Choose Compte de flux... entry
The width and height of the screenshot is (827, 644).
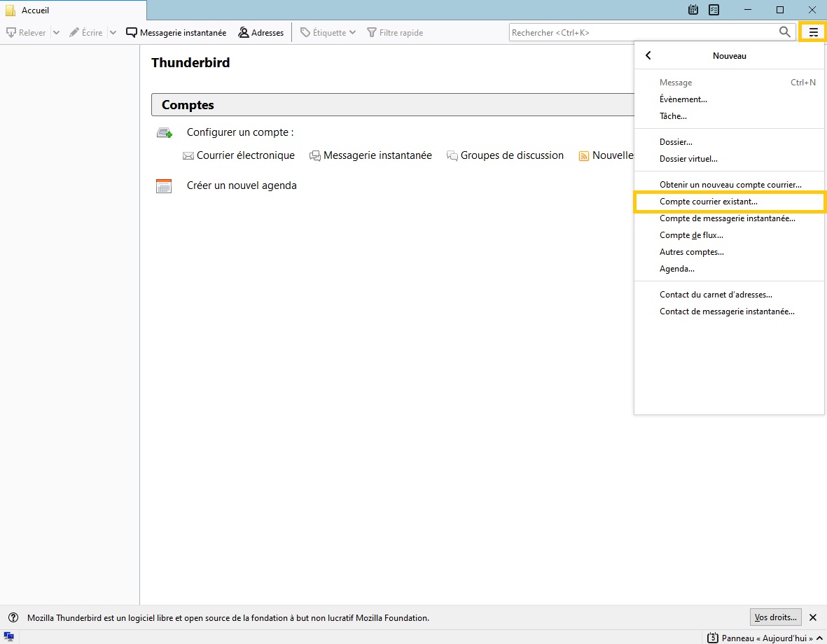(x=730, y=235)
